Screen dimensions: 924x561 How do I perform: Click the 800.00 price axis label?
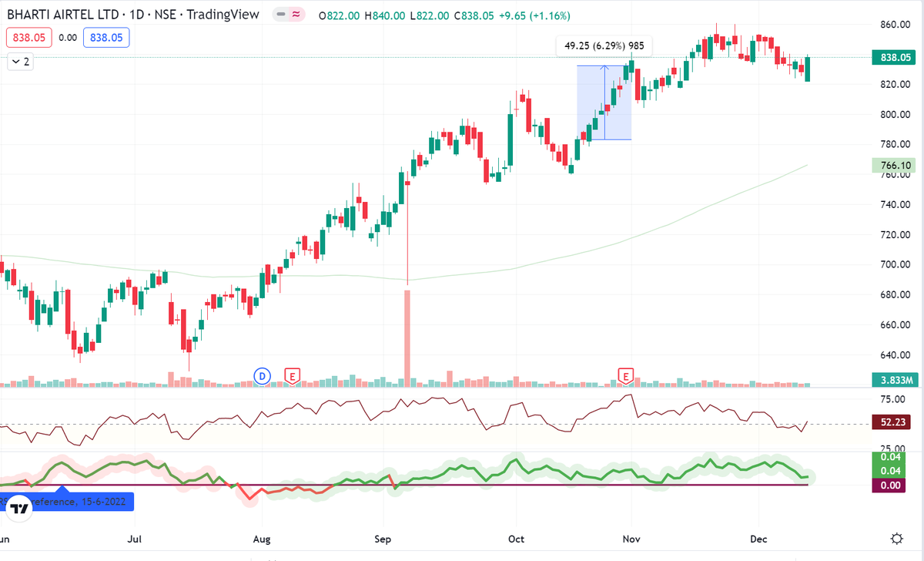tap(896, 115)
